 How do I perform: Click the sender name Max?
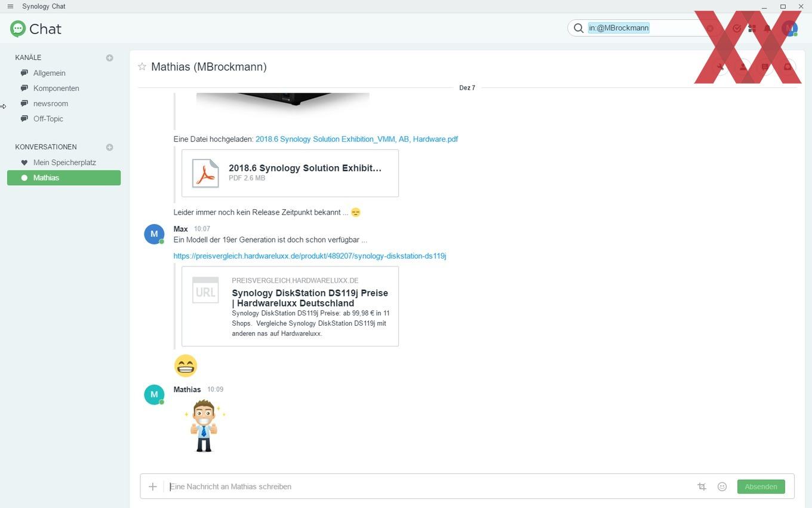point(181,229)
